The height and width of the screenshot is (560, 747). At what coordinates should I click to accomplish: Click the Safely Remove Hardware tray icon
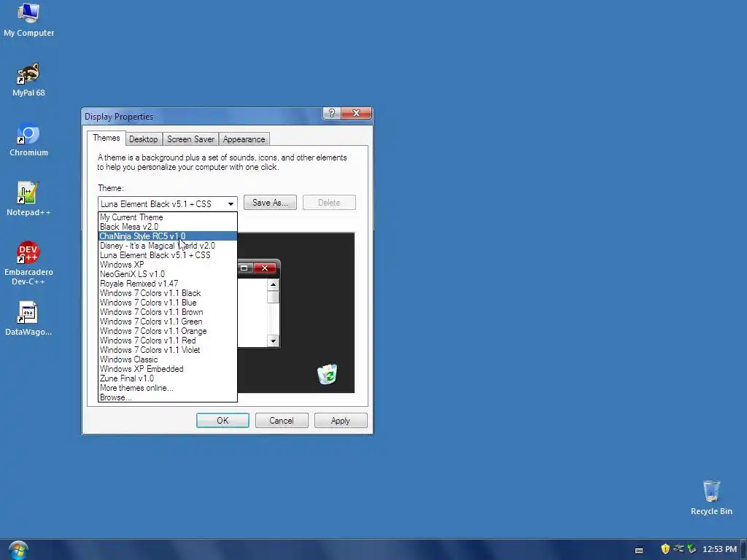(692, 549)
